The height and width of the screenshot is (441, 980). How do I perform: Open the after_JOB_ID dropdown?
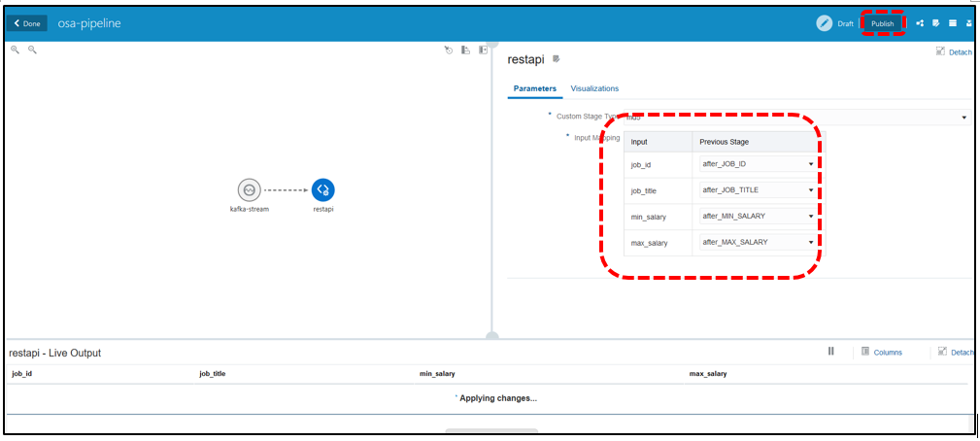point(758,163)
